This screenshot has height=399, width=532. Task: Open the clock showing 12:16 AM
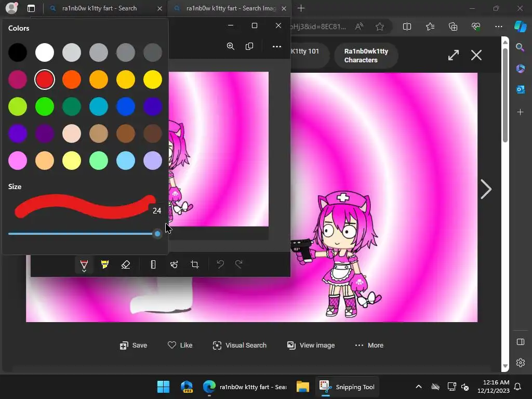494,387
